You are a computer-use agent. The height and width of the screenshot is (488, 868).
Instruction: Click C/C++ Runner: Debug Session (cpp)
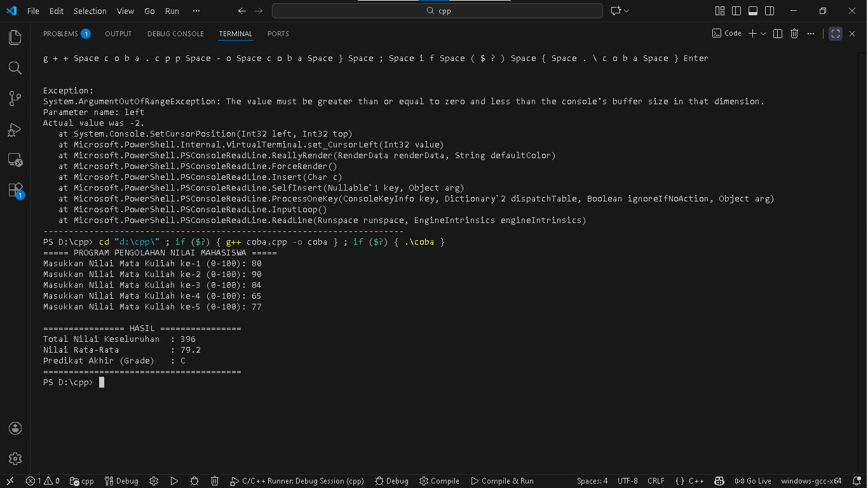click(x=297, y=481)
